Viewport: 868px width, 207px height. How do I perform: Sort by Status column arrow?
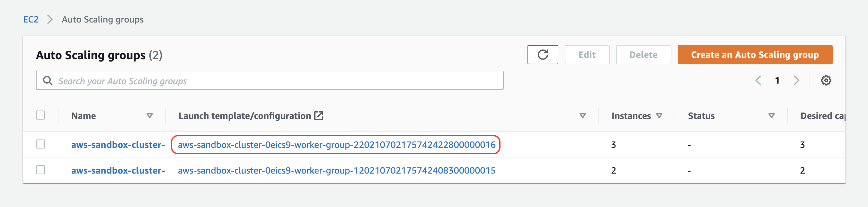point(771,116)
